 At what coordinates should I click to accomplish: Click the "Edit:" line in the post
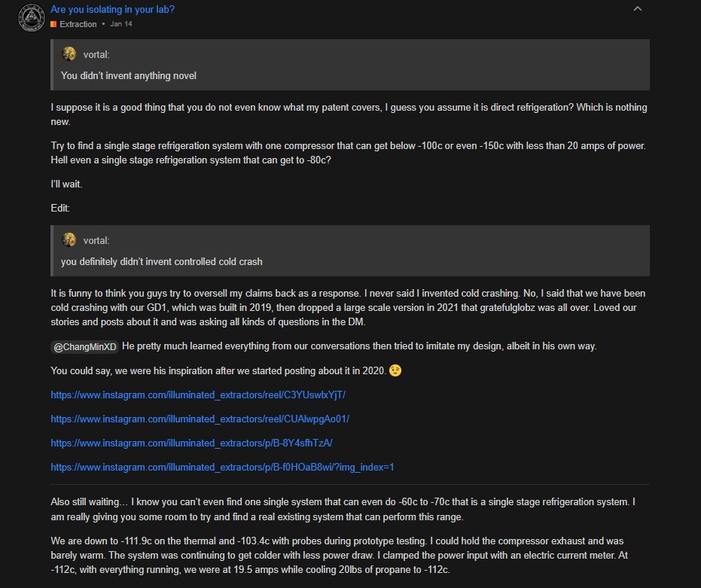coord(60,208)
